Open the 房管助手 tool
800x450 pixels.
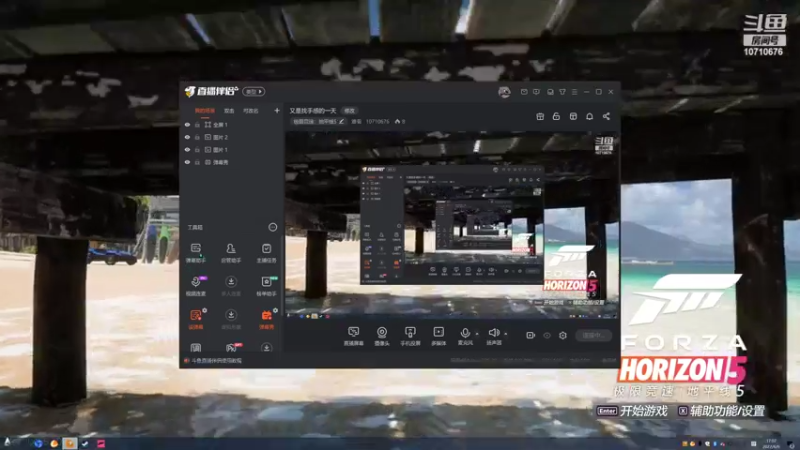click(231, 253)
